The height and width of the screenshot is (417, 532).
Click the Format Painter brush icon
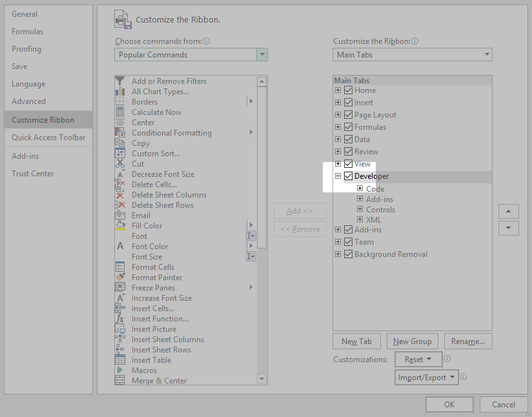click(x=120, y=278)
